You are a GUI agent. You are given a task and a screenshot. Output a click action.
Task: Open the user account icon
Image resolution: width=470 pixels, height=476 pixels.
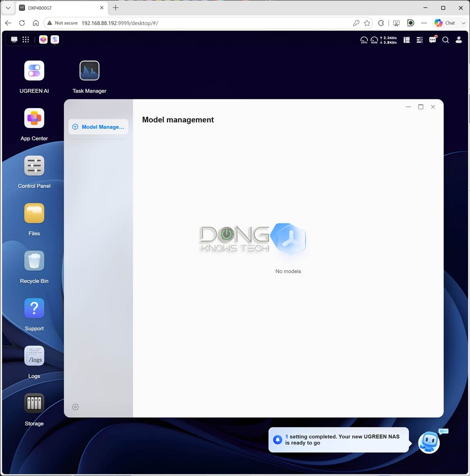point(459,40)
